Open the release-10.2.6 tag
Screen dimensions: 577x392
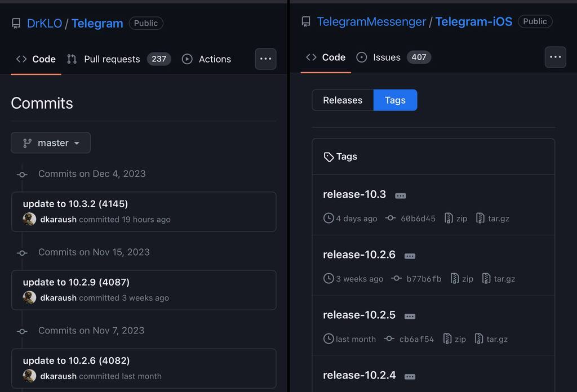(x=359, y=255)
